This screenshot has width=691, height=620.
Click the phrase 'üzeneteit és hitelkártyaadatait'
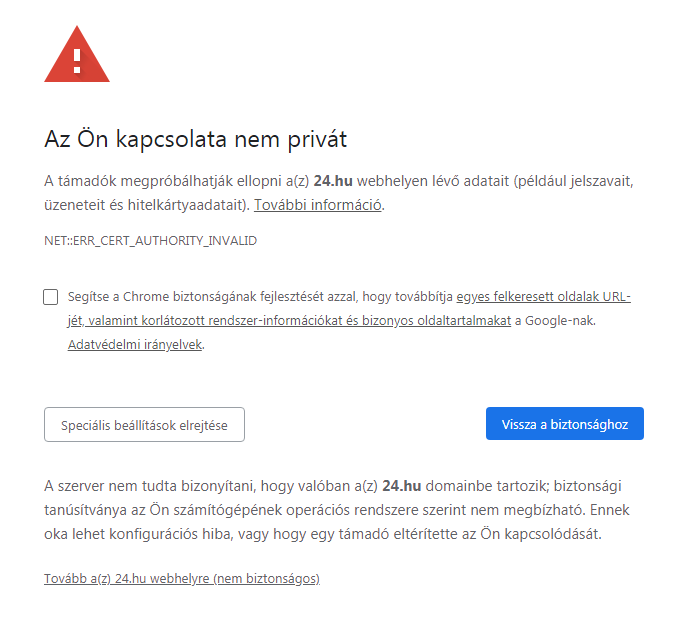tap(144, 205)
